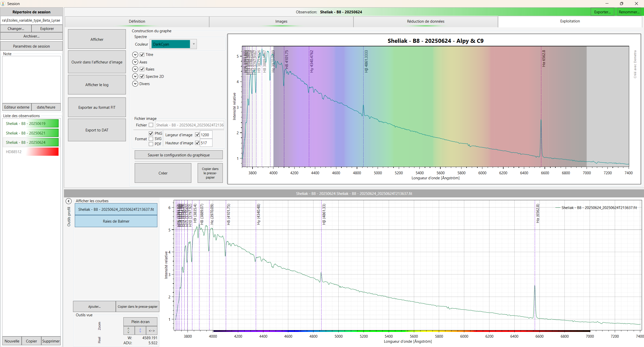Open the DarkCyan couleur dropdown
The width and height of the screenshot is (644, 347).
(x=194, y=44)
